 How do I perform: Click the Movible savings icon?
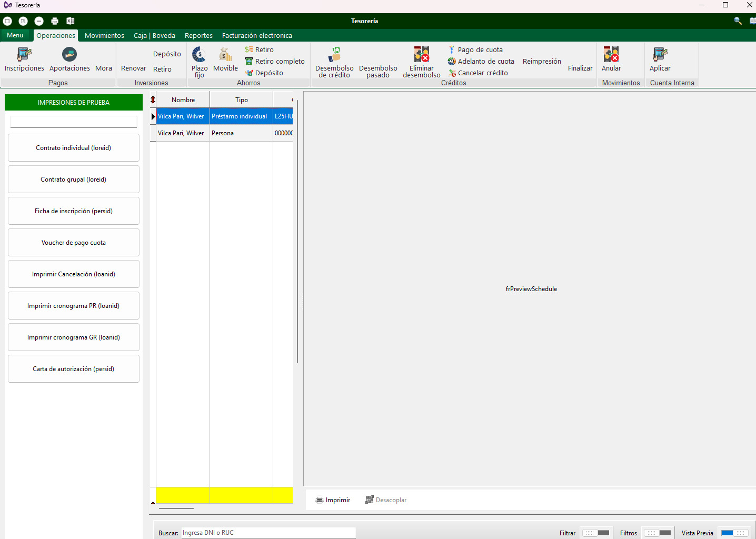225,55
